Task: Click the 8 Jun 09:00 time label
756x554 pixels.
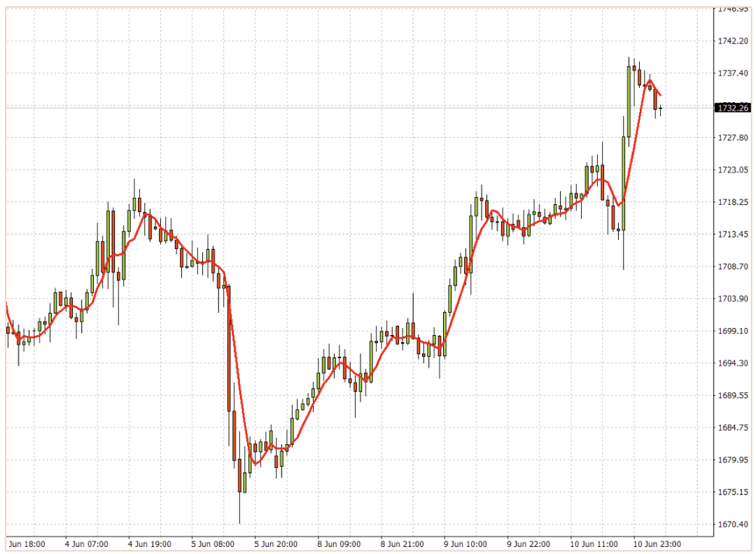Action: pyautogui.click(x=339, y=544)
